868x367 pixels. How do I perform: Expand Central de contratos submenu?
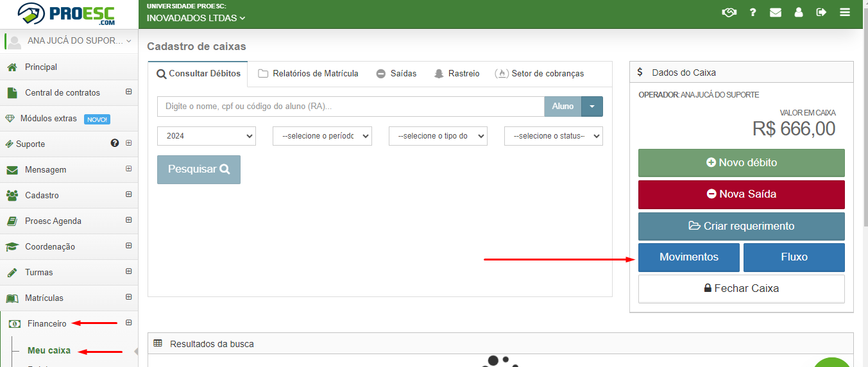(128, 92)
